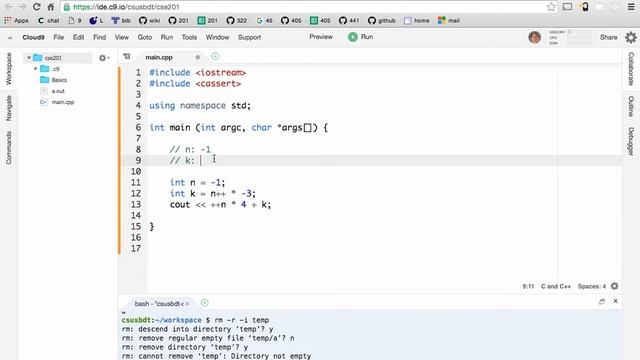Image resolution: width=640 pixels, height=360 pixels.
Task: Open editor settings gear in status bar
Action: (614, 286)
